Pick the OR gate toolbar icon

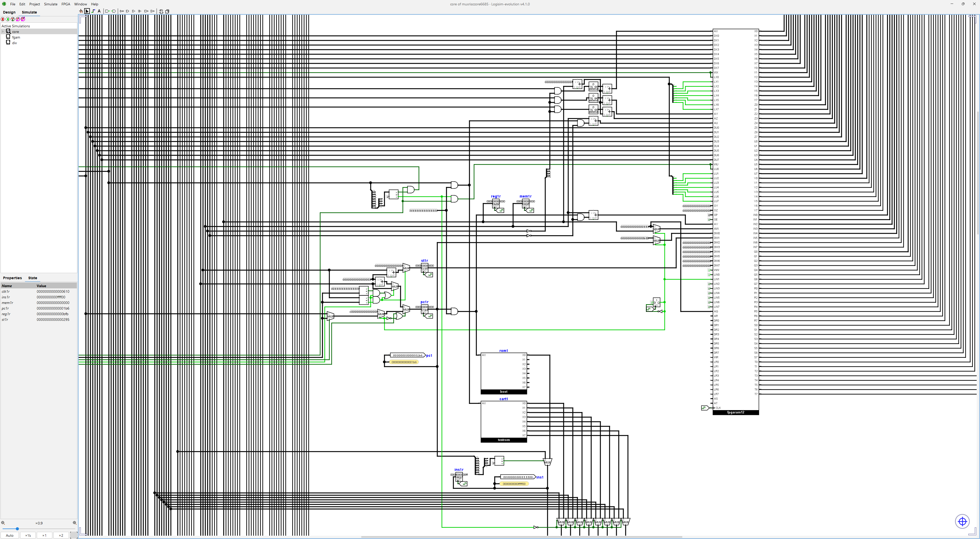pos(133,11)
